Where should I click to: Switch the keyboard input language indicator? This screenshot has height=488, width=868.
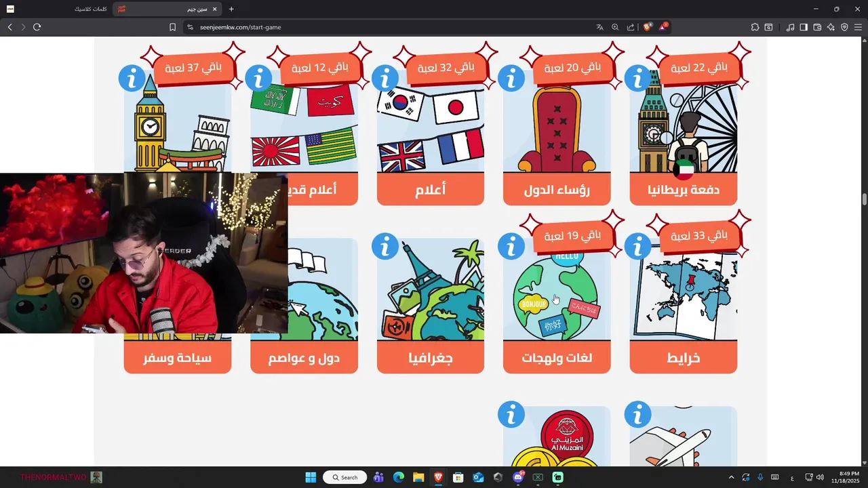[x=792, y=477]
